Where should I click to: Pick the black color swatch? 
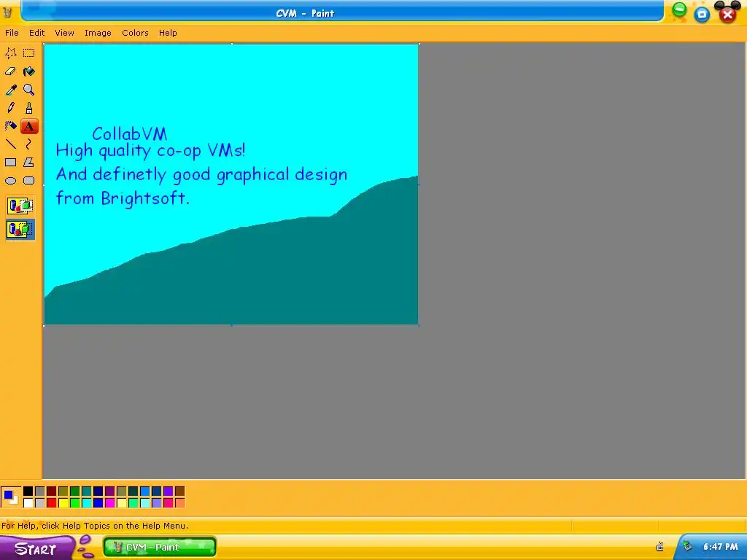pos(28,491)
